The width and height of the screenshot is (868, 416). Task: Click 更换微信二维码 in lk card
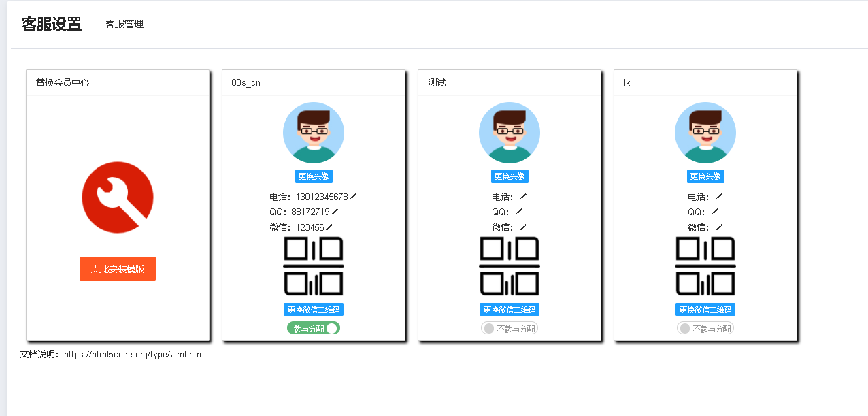tap(705, 310)
